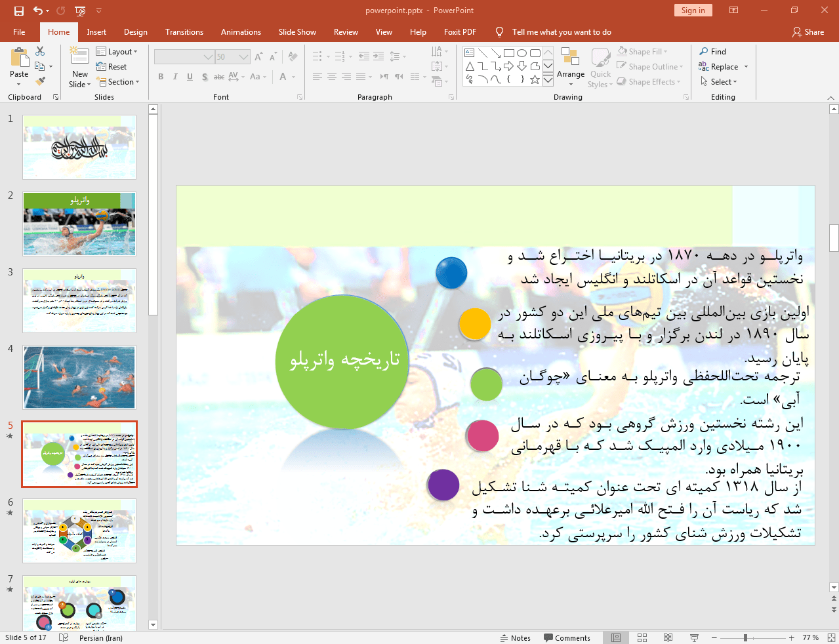Image resolution: width=839 pixels, height=644 pixels.
Task: Select the star shape in gallery
Action: click(535, 79)
